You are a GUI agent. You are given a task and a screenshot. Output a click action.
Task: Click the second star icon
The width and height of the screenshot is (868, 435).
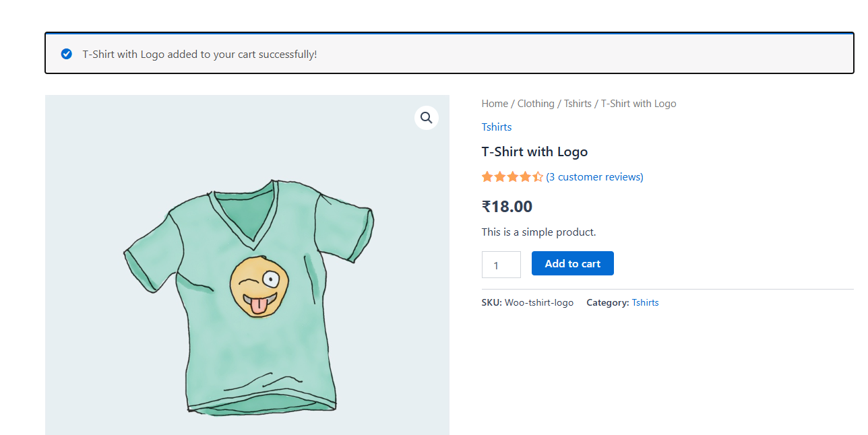pyautogui.click(x=499, y=176)
